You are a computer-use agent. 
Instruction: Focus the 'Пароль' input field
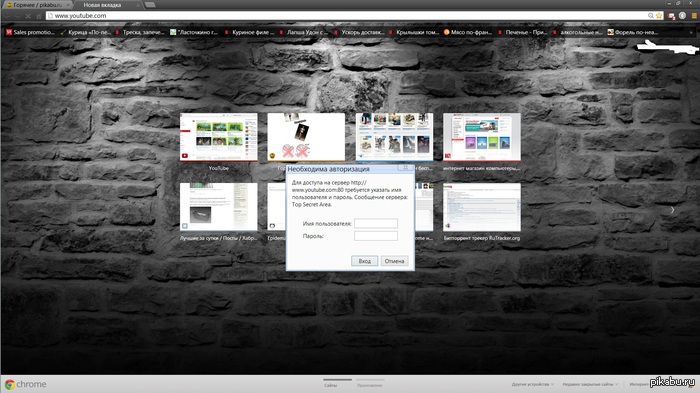pyautogui.click(x=376, y=236)
